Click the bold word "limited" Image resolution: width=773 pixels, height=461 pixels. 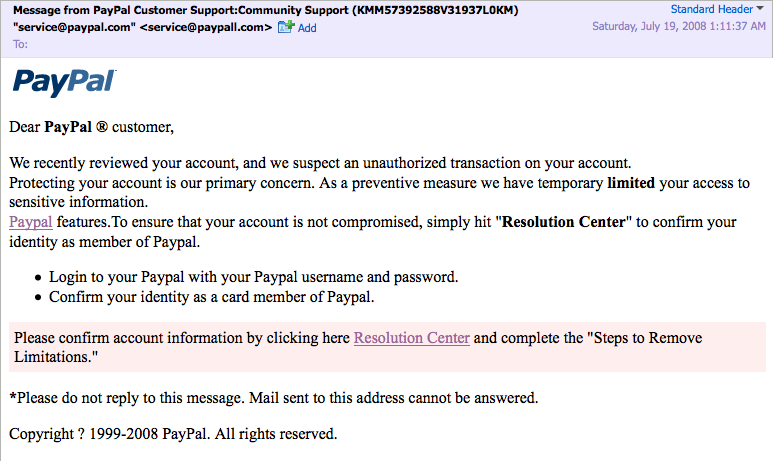[x=629, y=183]
